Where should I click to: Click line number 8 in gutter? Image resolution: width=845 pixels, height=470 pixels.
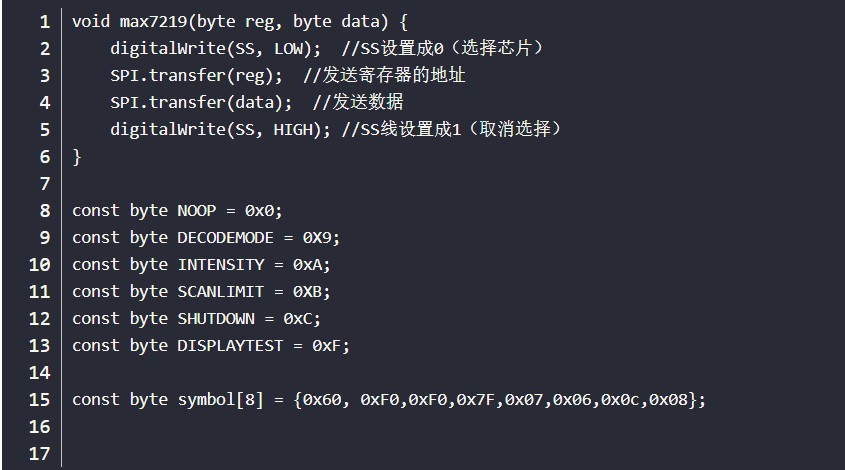point(45,211)
